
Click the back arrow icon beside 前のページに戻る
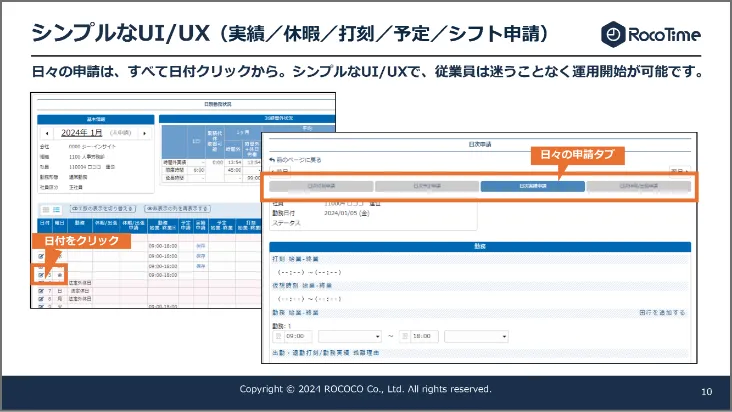(x=272, y=160)
